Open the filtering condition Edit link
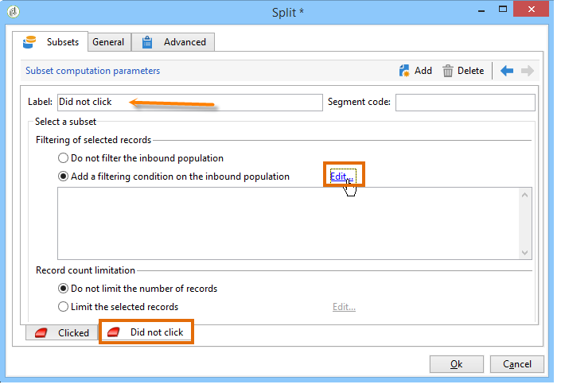The image size is (561, 392). (x=343, y=176)
